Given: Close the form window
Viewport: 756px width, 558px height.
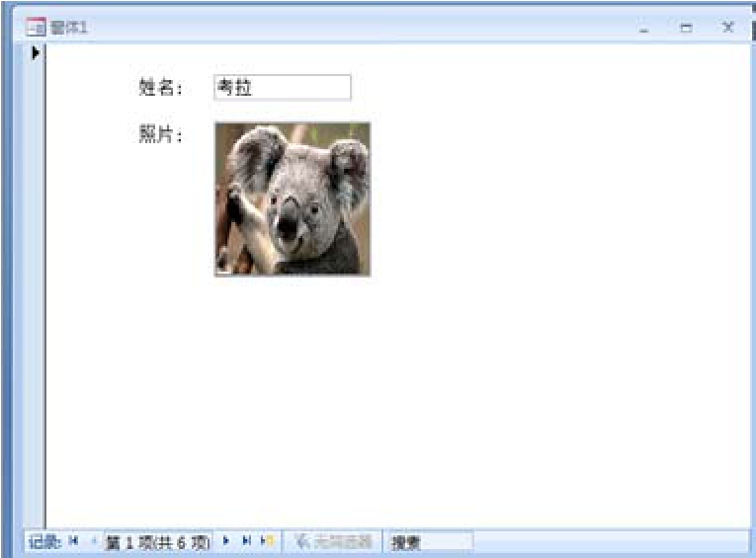Looking at the screenshot, I should pos(727,29).
